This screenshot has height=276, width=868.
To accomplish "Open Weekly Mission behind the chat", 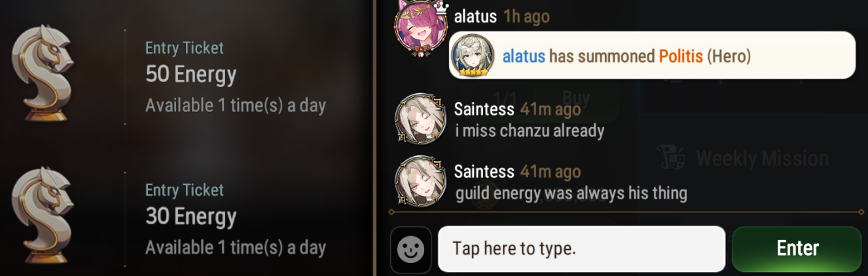I will point(763,158).
